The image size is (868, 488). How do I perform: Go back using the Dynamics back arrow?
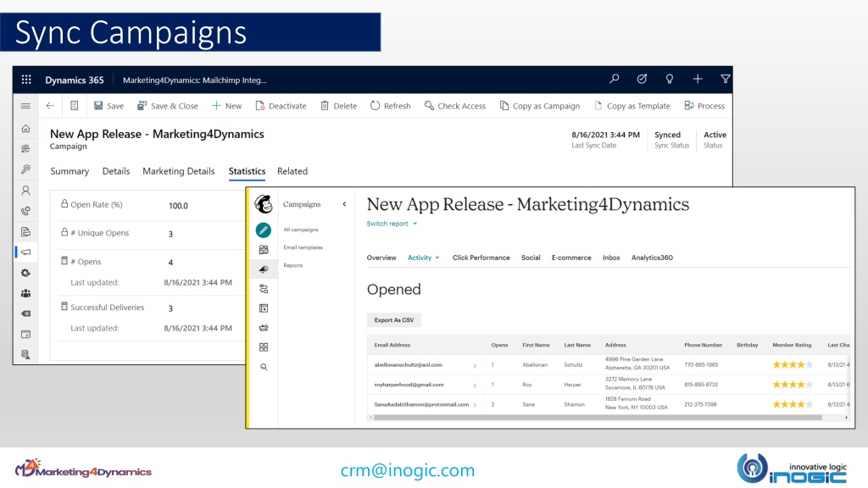tap(50, 106)
